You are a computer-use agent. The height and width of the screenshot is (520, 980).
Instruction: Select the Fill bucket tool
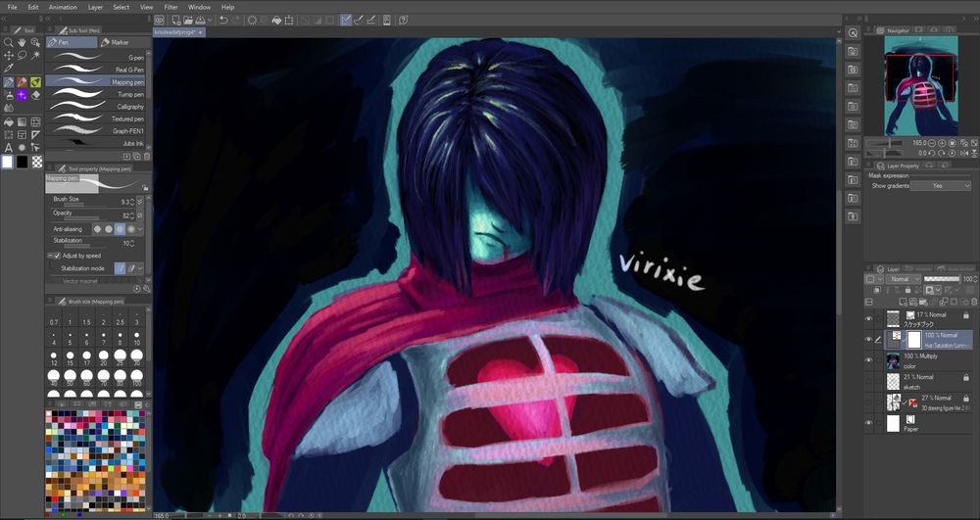pyautogui.click(x=9, y=121)
